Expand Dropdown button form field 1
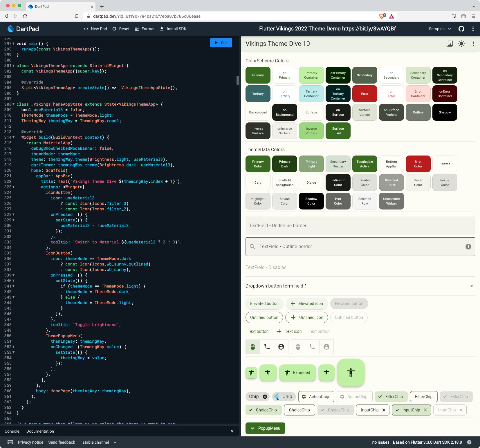 coord(360,286)
